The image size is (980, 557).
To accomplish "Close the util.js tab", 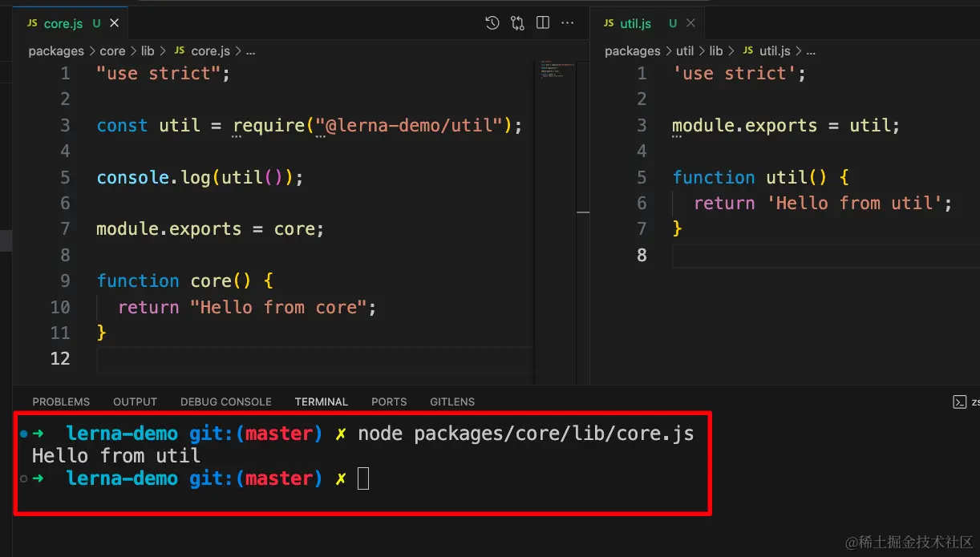I will [690, 23].
